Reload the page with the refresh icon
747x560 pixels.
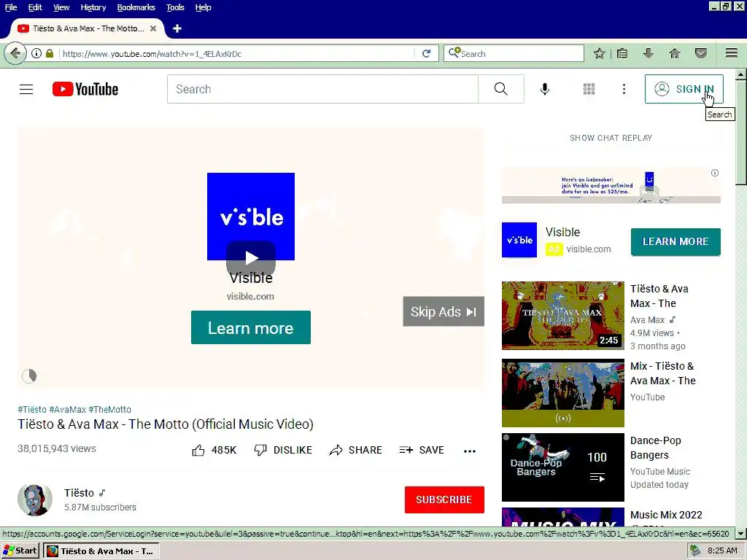click(x=426, y=53)
